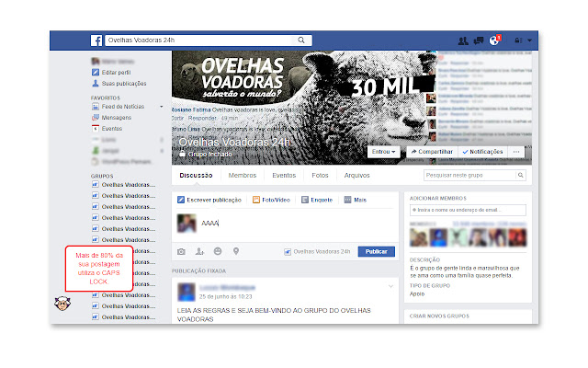Switch to the Membros tab
The image size is (588, 368).
243,176
